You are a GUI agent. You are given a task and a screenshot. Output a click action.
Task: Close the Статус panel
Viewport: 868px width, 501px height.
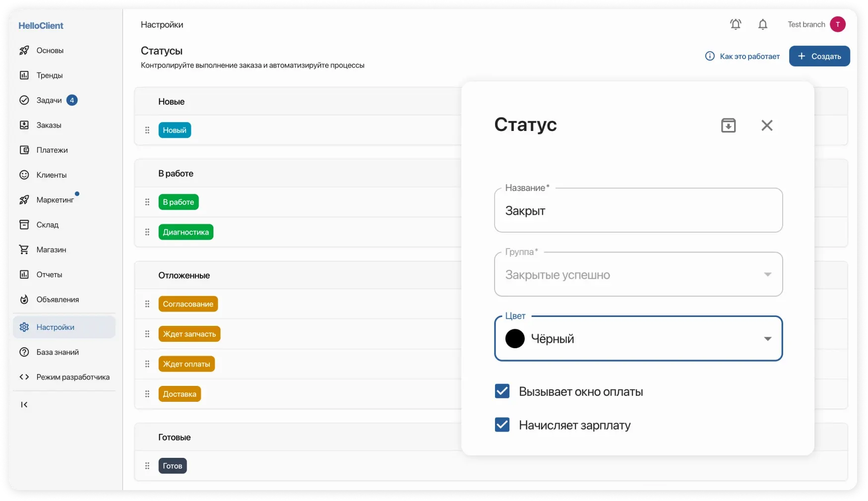click(766, 125)
